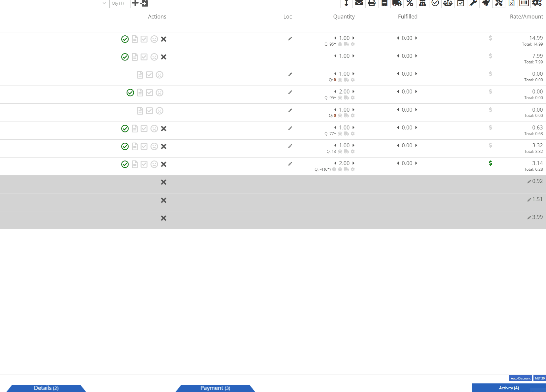
Task: Click the NET 30 terms badge
Action: pyautogui.click(x=540, y=378)
